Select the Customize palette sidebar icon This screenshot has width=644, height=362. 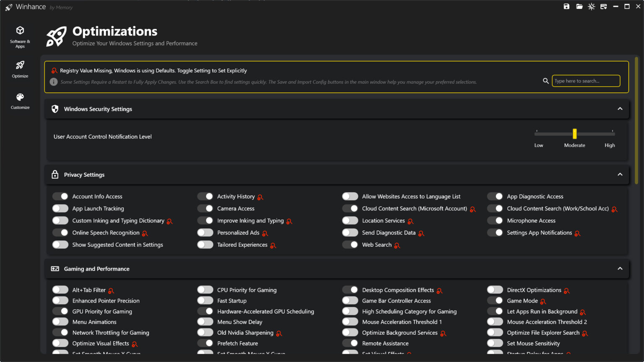(x=20, y=97)
